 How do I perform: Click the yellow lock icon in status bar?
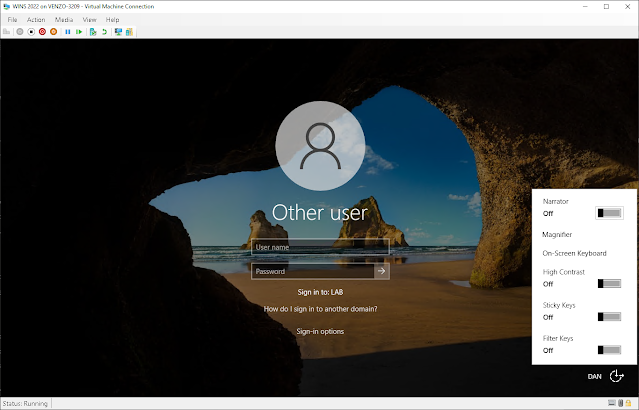[628, 403]
